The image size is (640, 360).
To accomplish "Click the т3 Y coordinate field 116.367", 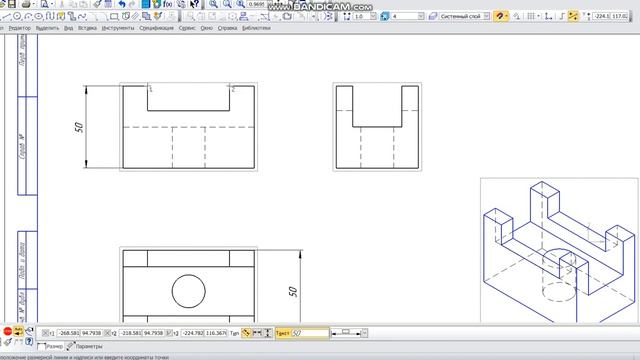I will tap(216, 333).
